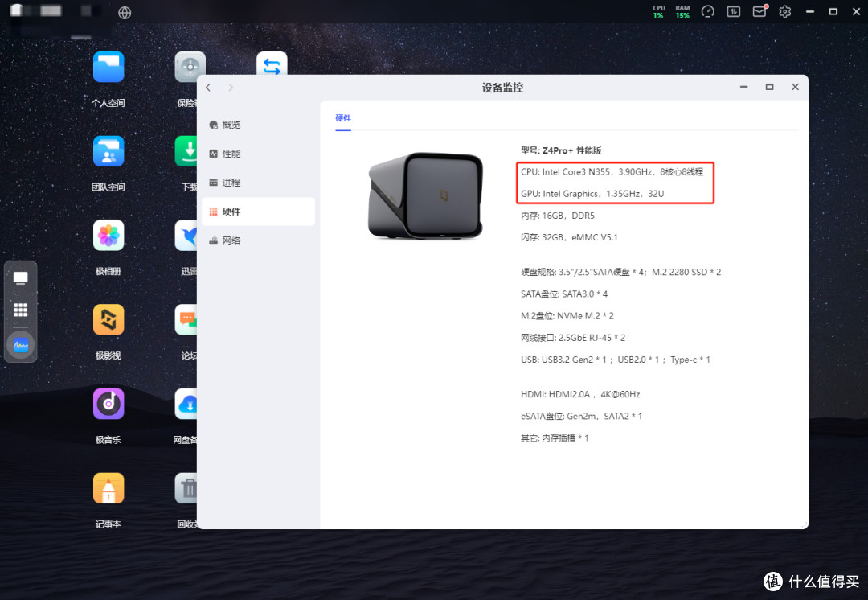Open the 极音乐 music app

[x=108, y=404]
